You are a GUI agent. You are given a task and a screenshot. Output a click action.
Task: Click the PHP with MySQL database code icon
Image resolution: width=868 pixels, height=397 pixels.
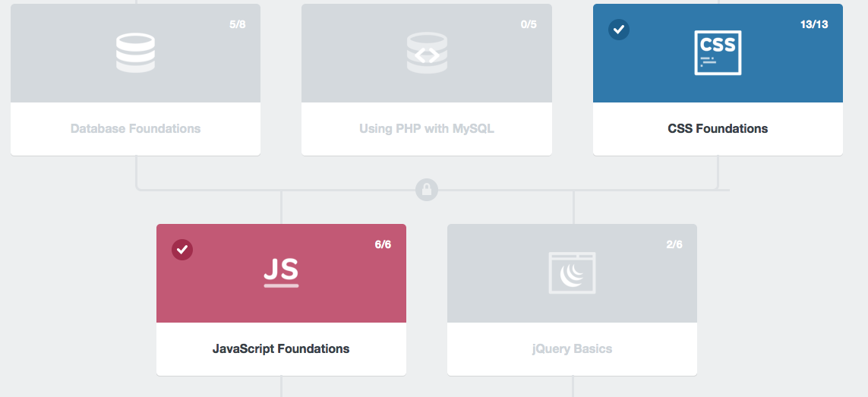[427, 52]
